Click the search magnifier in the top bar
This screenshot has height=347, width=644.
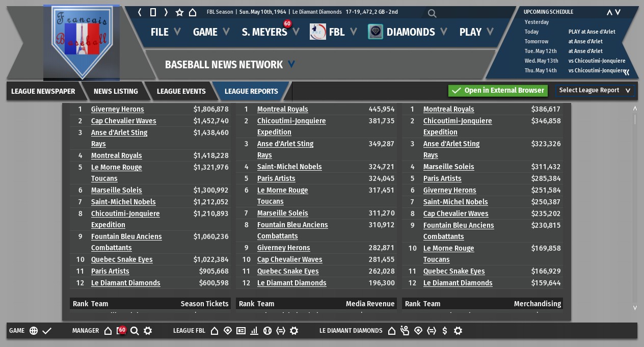click(x=432, y=13)
